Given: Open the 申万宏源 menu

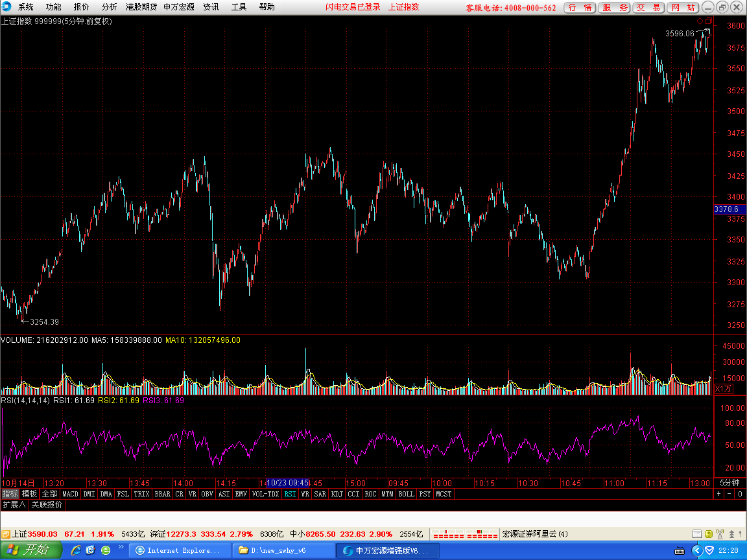Looking at the screenshot, I should 179,6.
